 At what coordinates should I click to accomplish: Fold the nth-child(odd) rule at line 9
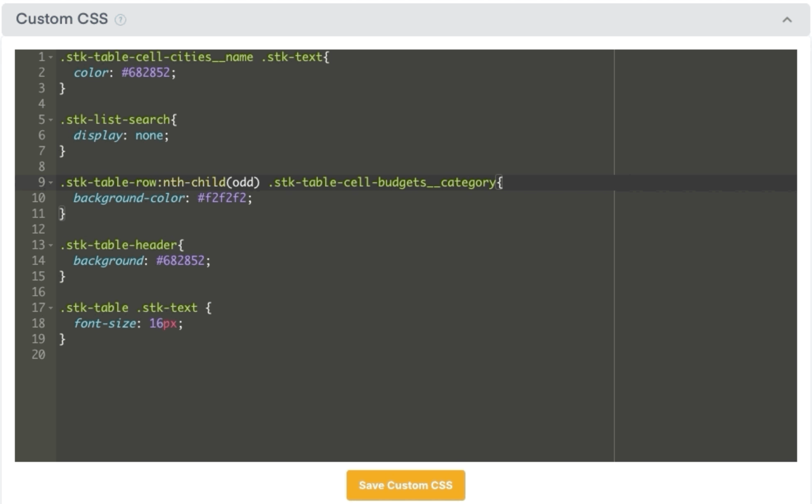click(51, 182)
